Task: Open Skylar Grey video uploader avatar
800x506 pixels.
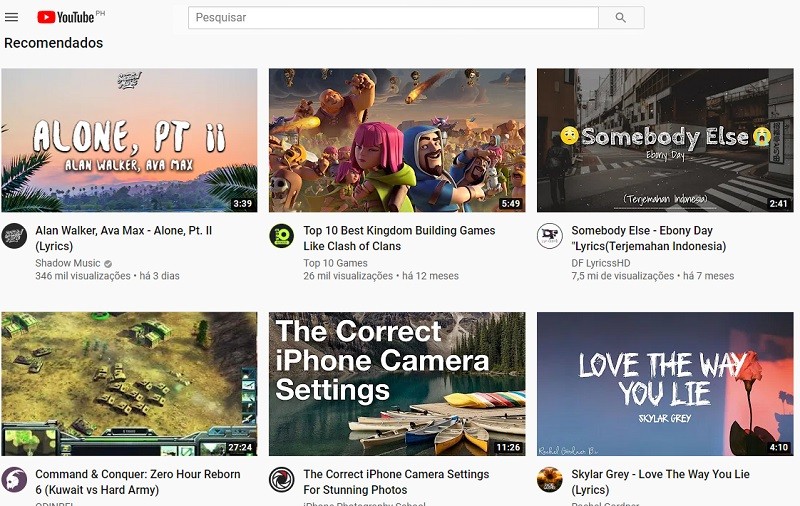Action: click(550, 479)
